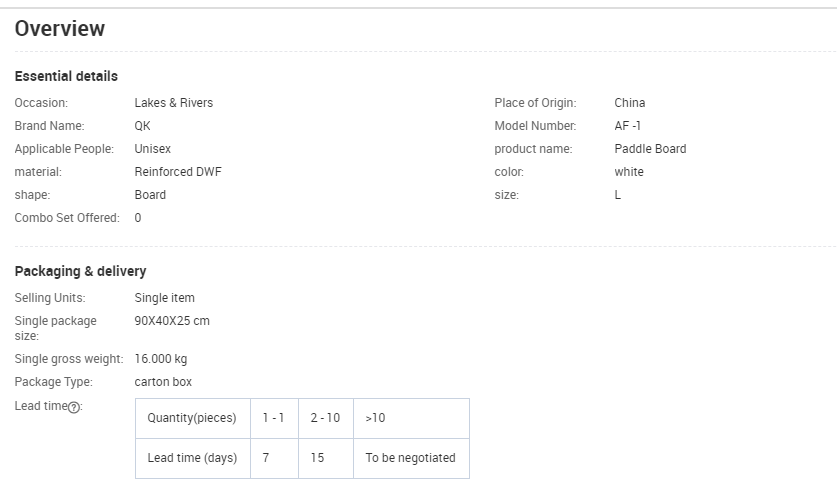This screenshot has width=837, height=498.
Task: Click the Packaging & delivery section title
Action: (80, 271)
